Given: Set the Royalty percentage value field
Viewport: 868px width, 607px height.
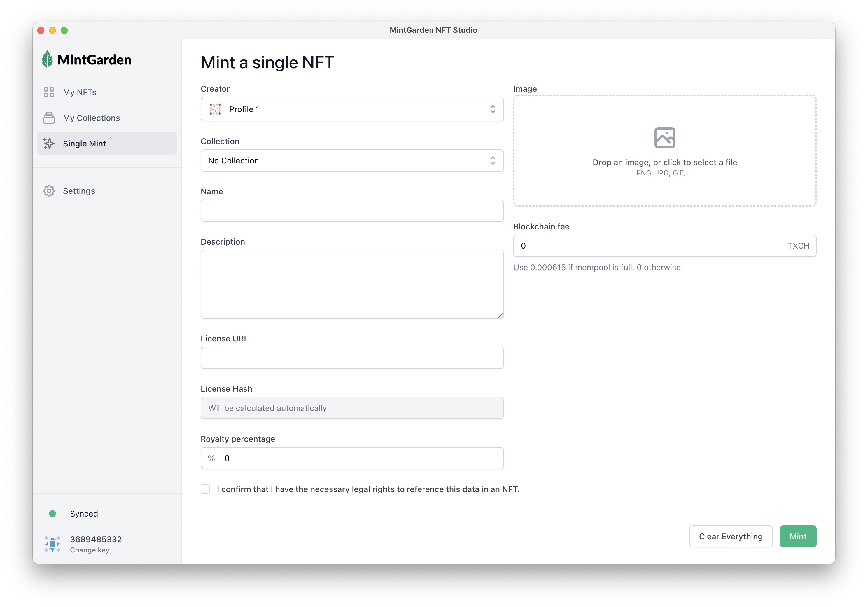Looking at the screenshot, I should coord(352,458).
